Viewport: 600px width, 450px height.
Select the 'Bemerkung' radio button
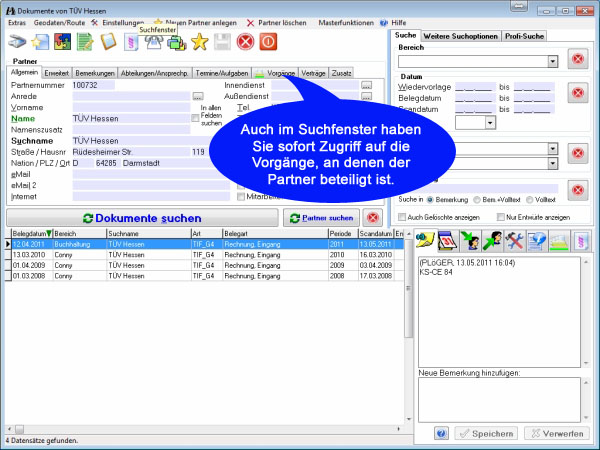430,200
